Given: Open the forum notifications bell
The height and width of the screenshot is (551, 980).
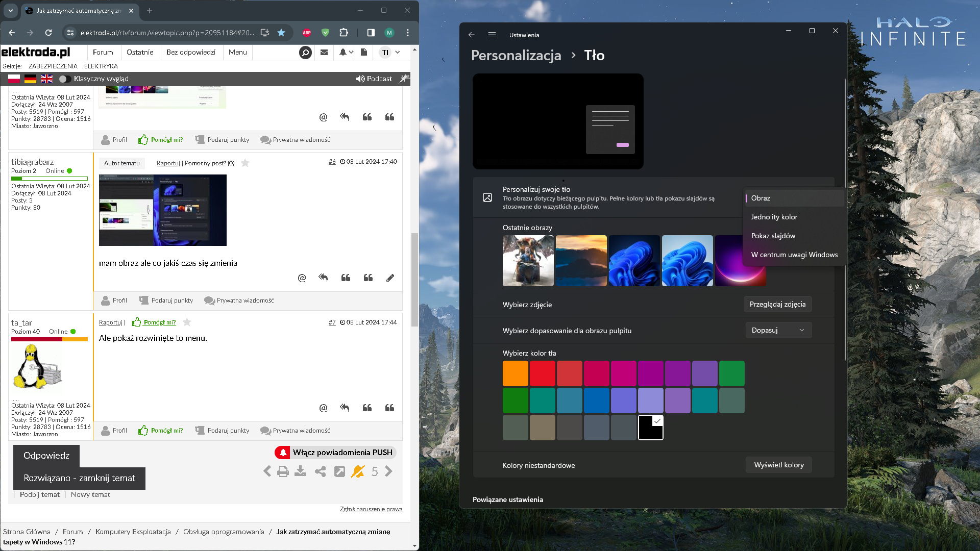Looking at the screenshot, I should (343, 52).
